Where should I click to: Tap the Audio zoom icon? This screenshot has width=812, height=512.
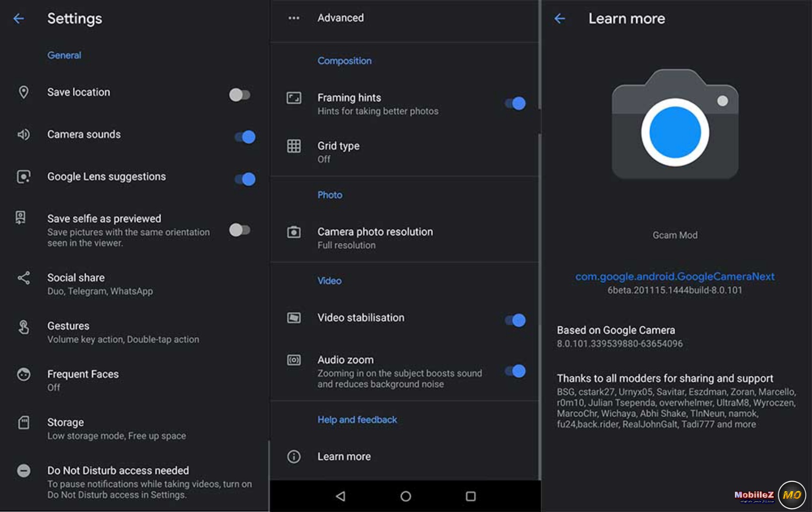tap(294, 360)
